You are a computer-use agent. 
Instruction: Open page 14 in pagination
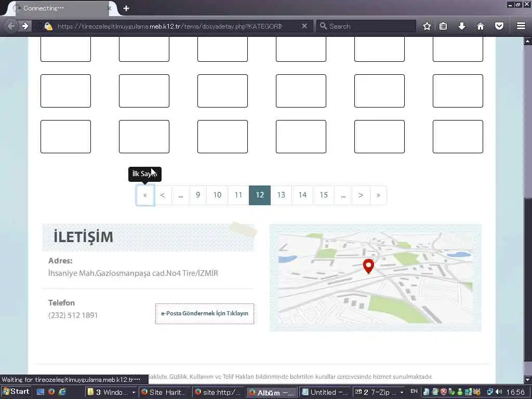(302, 195)
